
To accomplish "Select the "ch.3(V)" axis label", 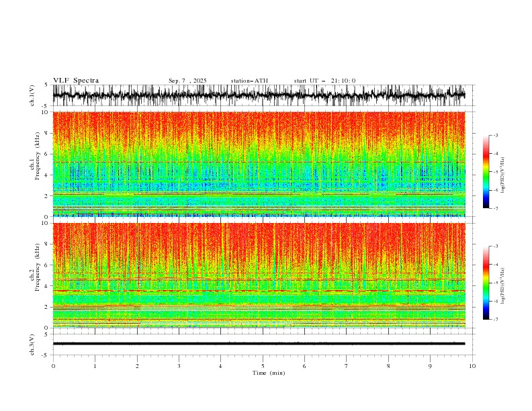I will pyautogui.click(x=32, y=345).
